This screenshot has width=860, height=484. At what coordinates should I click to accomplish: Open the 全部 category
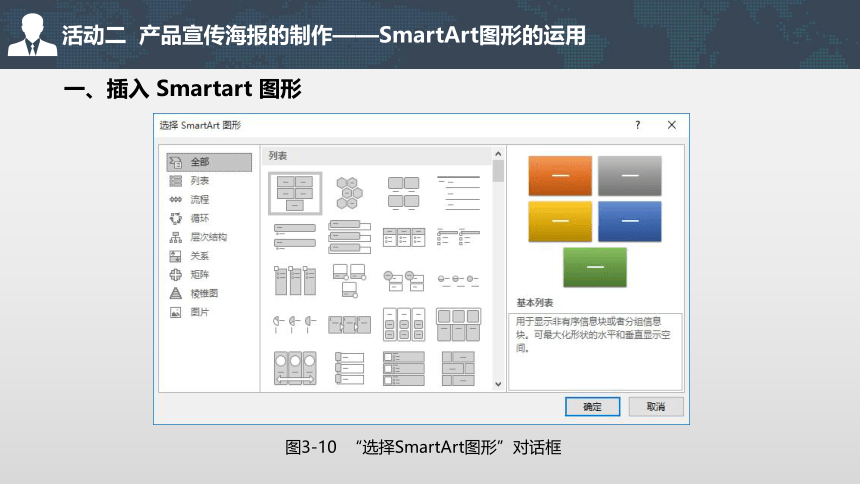[x=209, y=162]
